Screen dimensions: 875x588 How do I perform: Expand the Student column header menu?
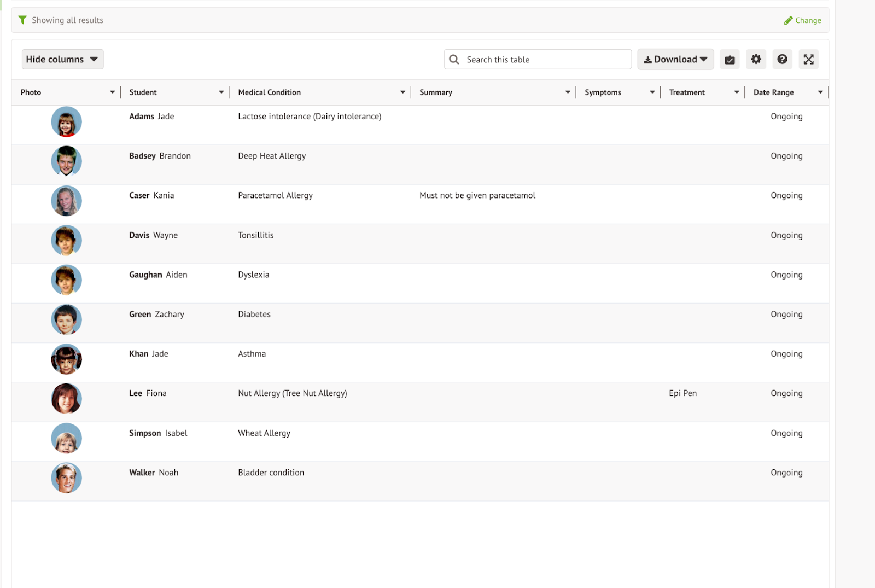coord(221,92)
